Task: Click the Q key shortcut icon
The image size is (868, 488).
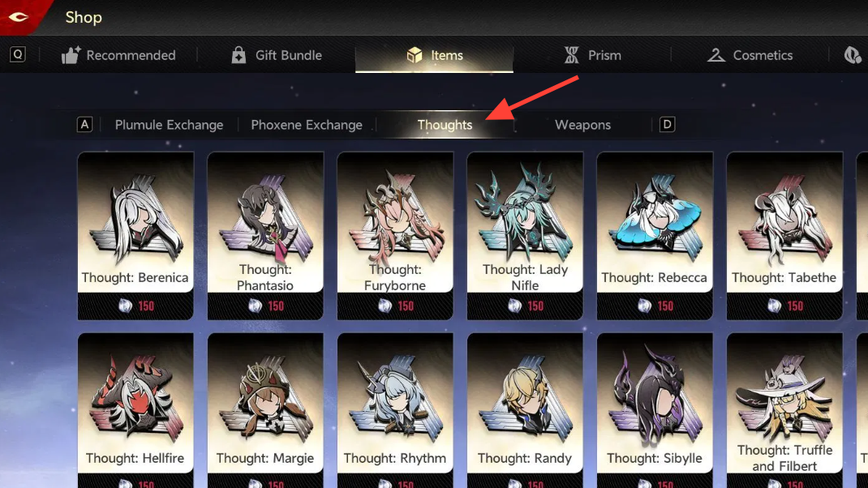Action: [18, 54]
